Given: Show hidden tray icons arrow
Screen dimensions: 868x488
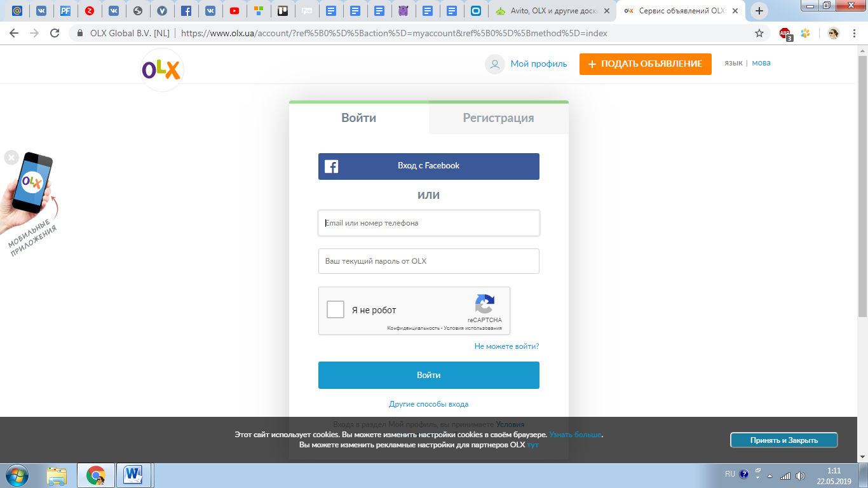Looking at the screenshot, I should pos(770,476).
